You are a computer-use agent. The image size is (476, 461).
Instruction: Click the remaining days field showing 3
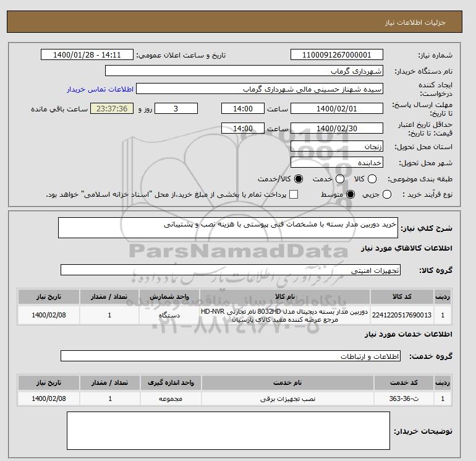point(176,108)
